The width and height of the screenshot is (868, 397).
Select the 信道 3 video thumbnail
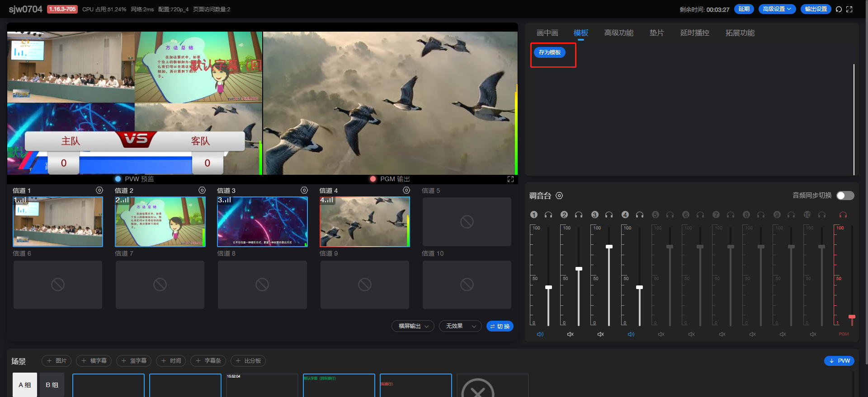point(262,222)
